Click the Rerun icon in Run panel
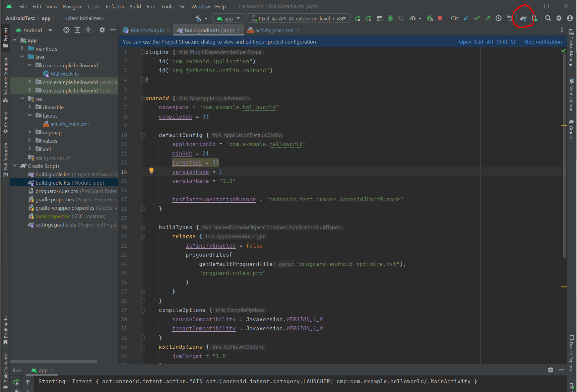577x392 pixels. [16, 382]
